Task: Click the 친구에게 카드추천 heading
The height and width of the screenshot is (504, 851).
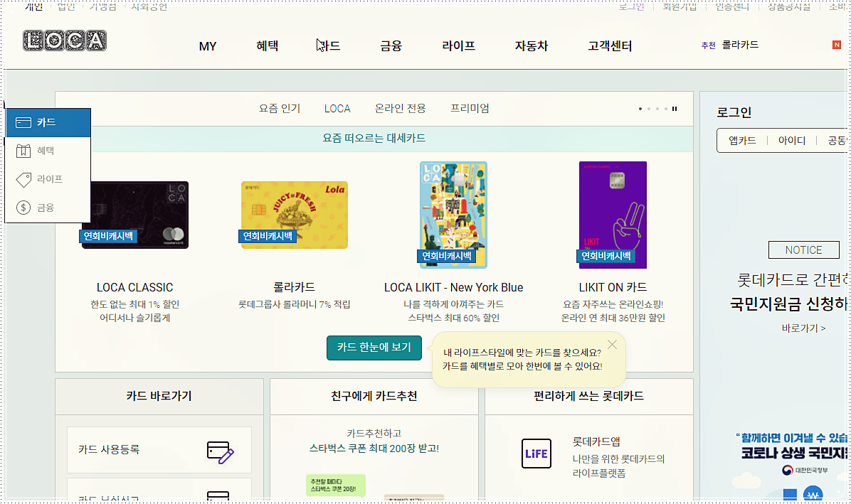Action: 374,396
